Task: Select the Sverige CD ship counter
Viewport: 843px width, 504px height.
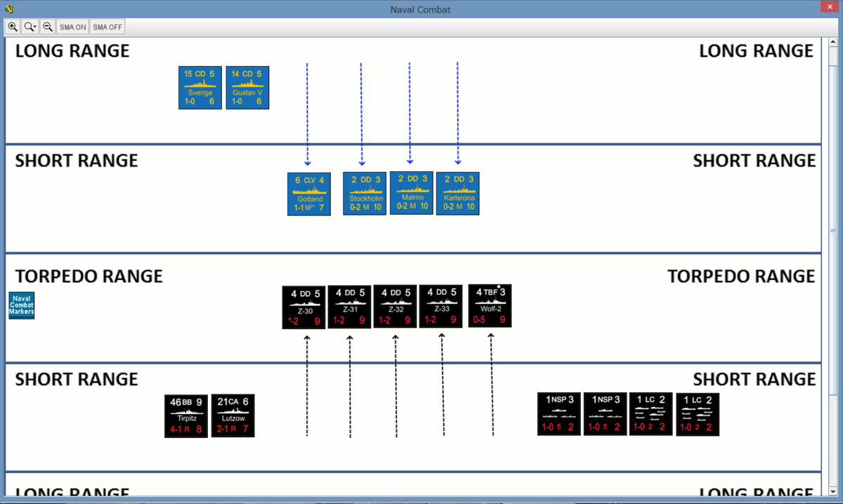Action: (x=200, y=88)
